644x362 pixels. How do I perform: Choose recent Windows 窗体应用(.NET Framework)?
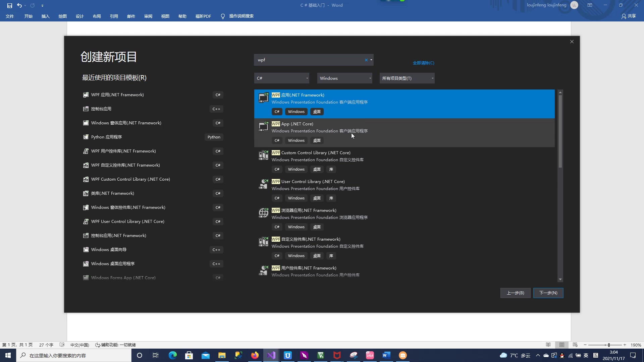[x=153, y=123]
